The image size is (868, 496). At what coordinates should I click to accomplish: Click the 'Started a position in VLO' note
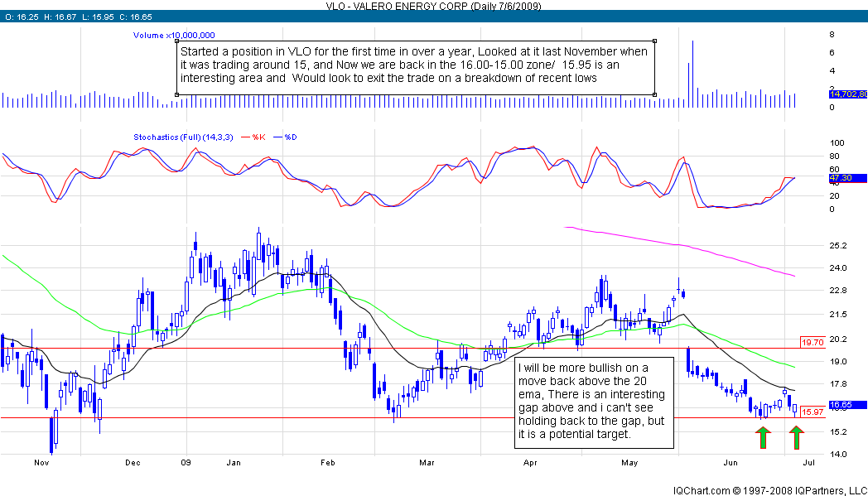[x=416, y=68]
